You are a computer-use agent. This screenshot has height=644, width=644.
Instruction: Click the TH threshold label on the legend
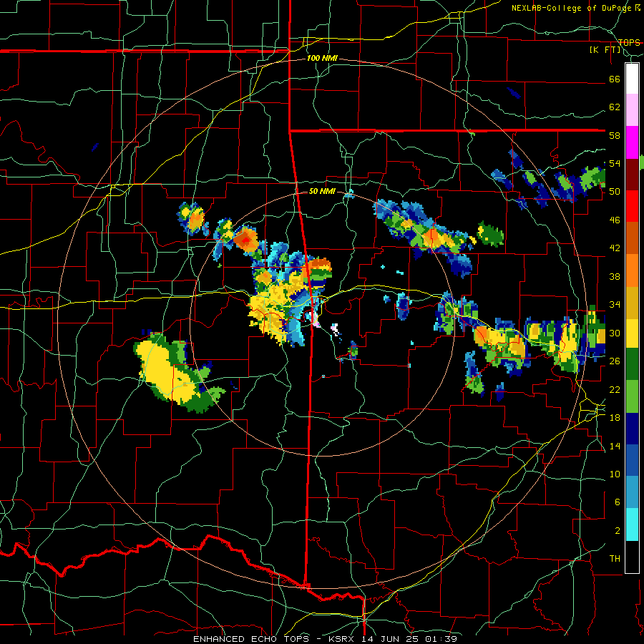click(x=615, y=559)
